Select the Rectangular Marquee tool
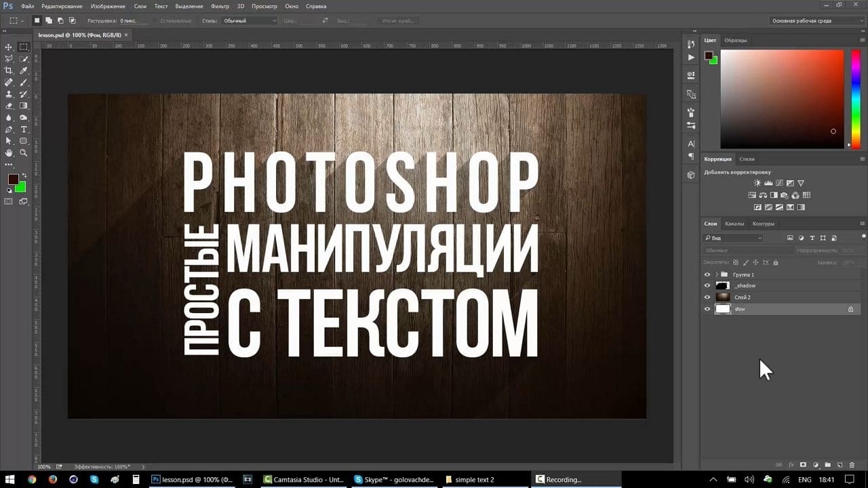This screenshot has height=488, width=868. point(24,47)
